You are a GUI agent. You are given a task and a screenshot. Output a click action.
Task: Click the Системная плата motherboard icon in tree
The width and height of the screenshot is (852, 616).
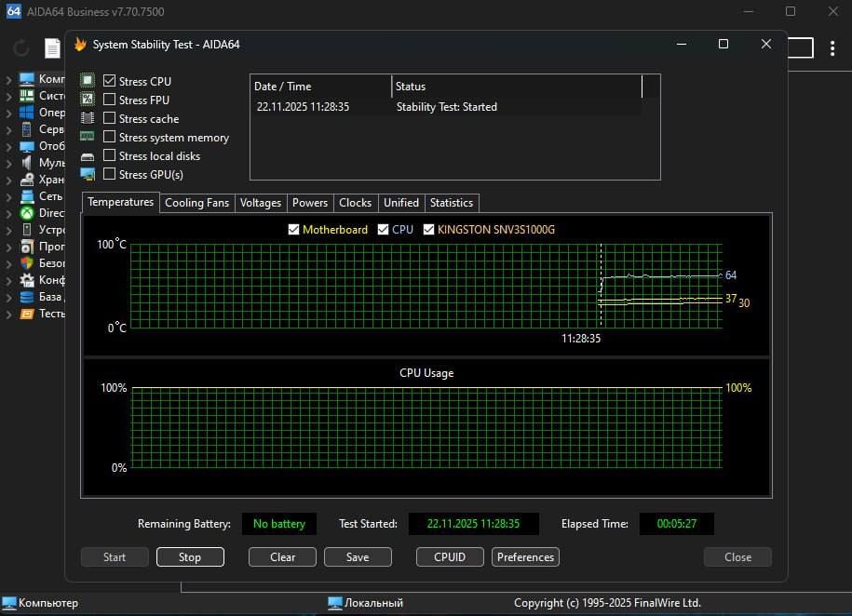27,96
